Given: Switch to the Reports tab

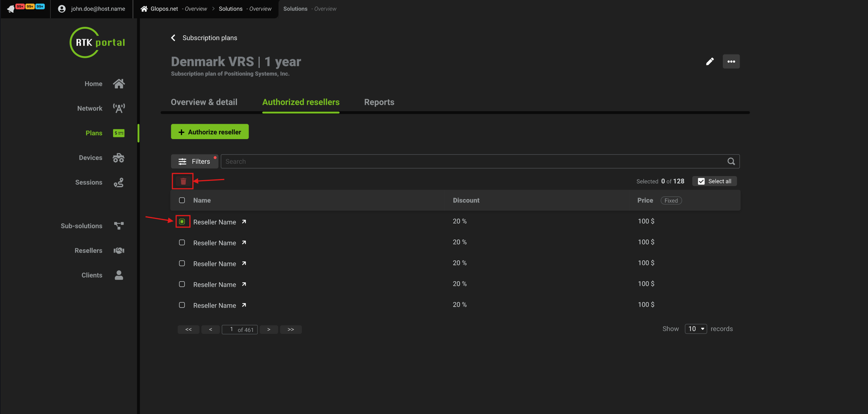Looking at the screenshot, I should click(379, 102).
